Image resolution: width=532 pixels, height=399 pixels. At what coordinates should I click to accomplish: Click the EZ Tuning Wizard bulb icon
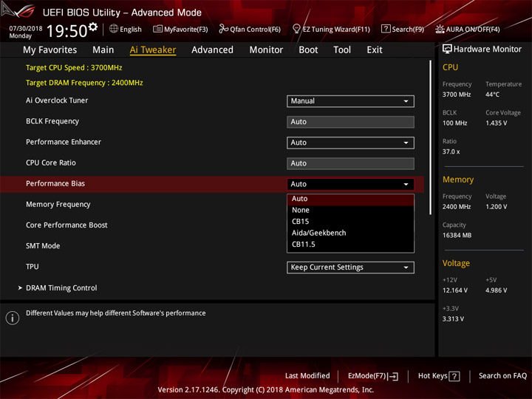(x=296, y=29)
